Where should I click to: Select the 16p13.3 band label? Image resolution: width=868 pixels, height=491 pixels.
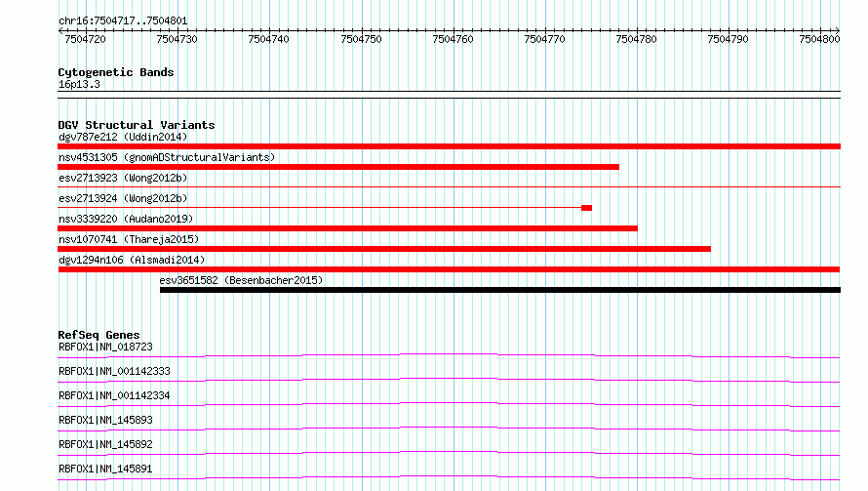pyautogui.click(x=79, y=84)
